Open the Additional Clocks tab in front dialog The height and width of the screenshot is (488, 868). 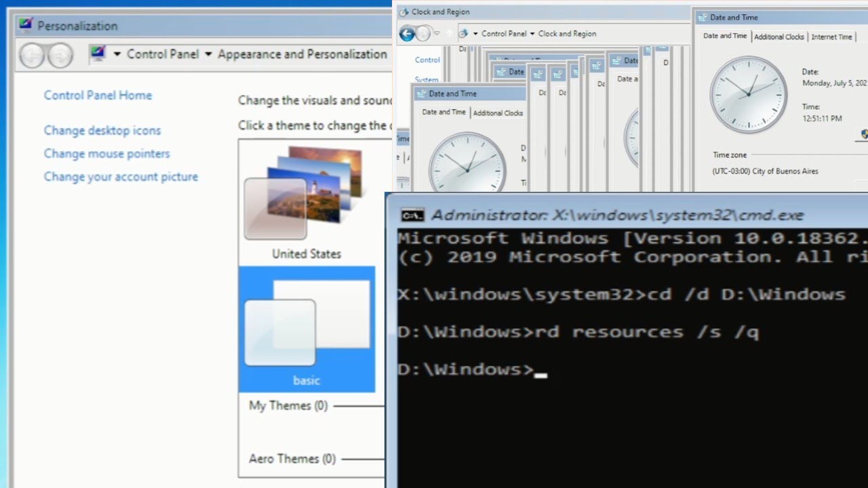[x=779, y=37]
